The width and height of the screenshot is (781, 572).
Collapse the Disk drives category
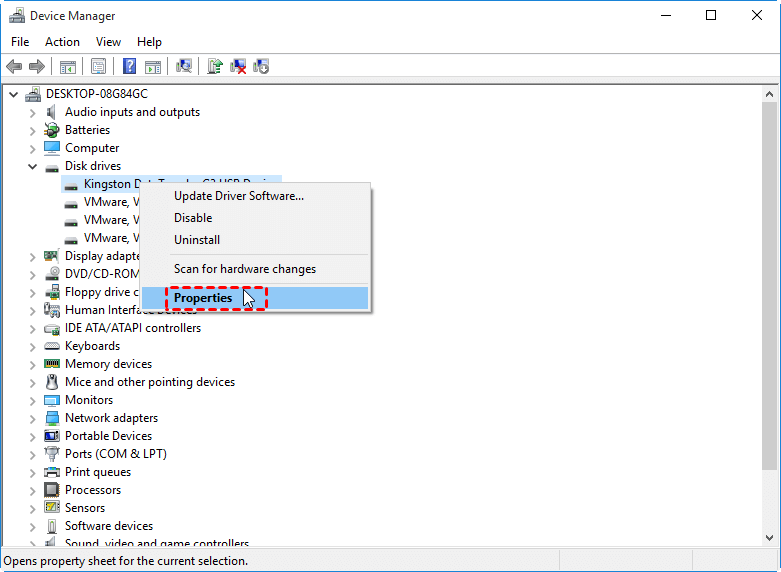(32, 166)
